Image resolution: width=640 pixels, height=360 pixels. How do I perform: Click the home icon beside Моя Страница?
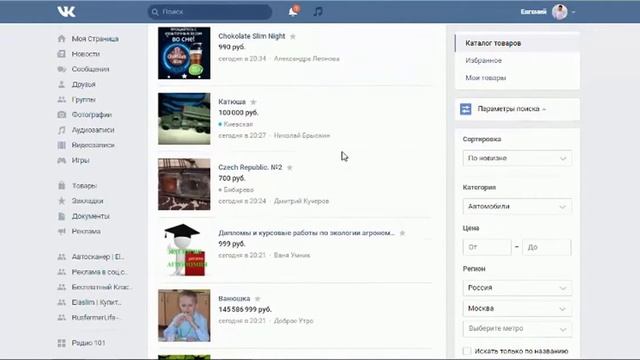tap(62, 39)
